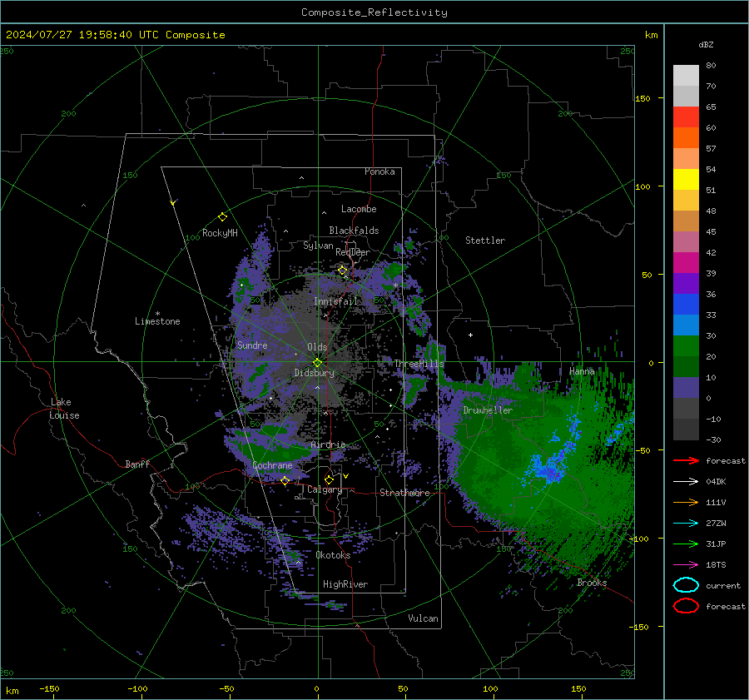
Task: Select the white 04DK arrow icon
Action: click(x=686, y=482)
